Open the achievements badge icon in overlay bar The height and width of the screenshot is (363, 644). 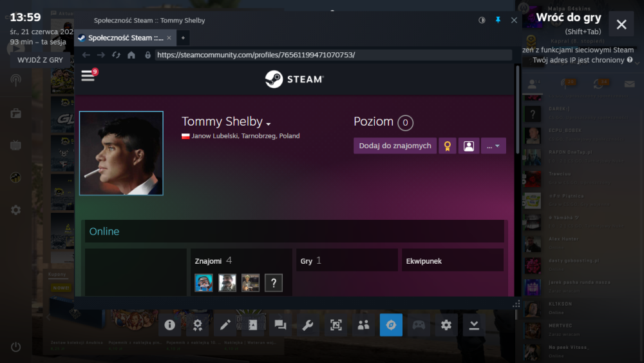[x=198, y=325]
